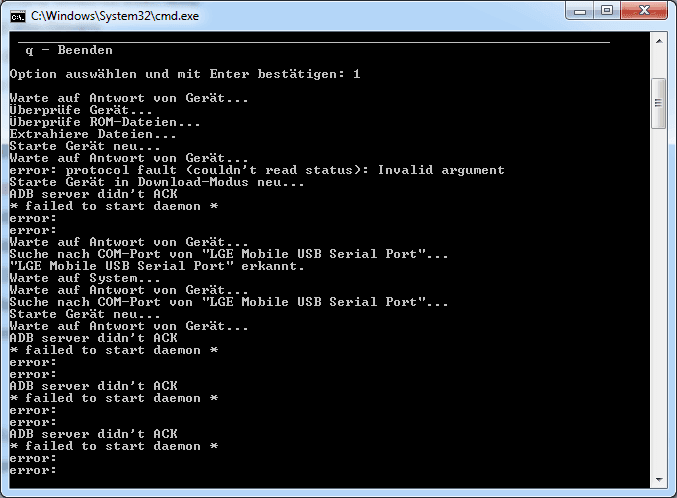Click the 'q - Beenden' menu option line
677x498 pixels.
coord(69,50)
